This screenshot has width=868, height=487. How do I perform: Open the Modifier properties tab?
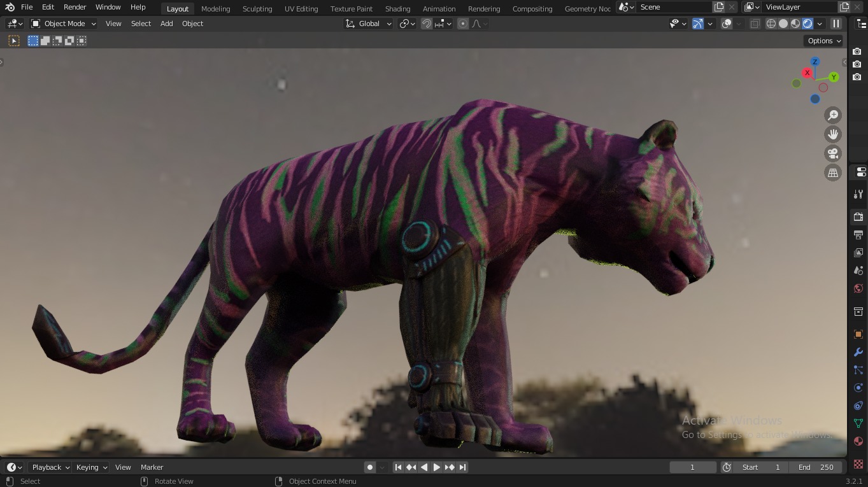(858, 352)
